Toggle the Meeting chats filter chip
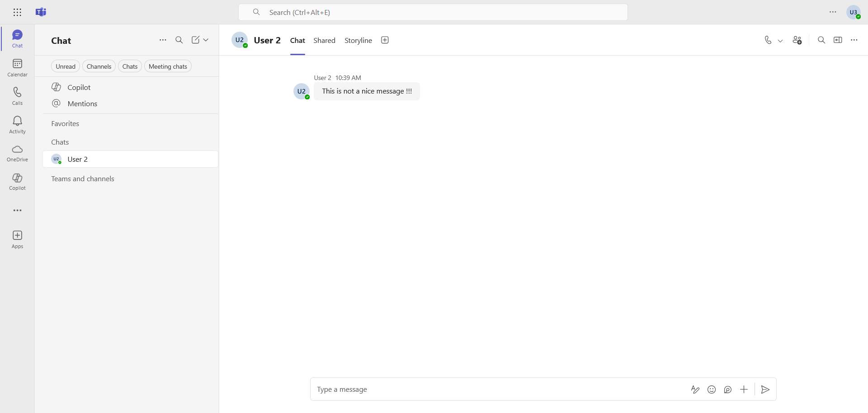868x413 pixels. tap(168, 66)
